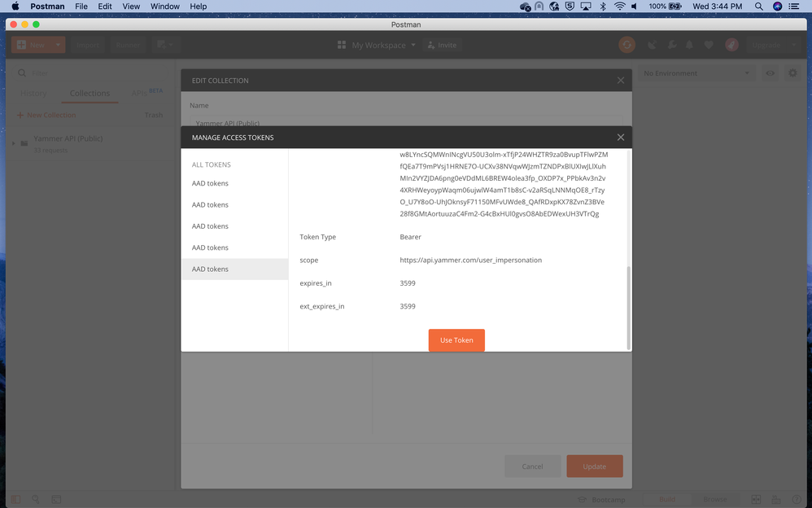Open the Apple menu

tap(15, 7)
